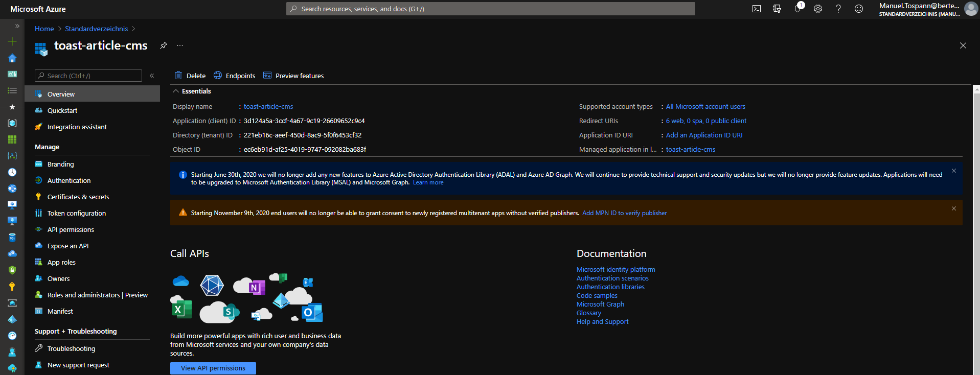Image resolution: width=980 pixels, height=375 pixels.
Task: Click Add MPN ID to verify publisher
Action: click(x=625, y=213)
